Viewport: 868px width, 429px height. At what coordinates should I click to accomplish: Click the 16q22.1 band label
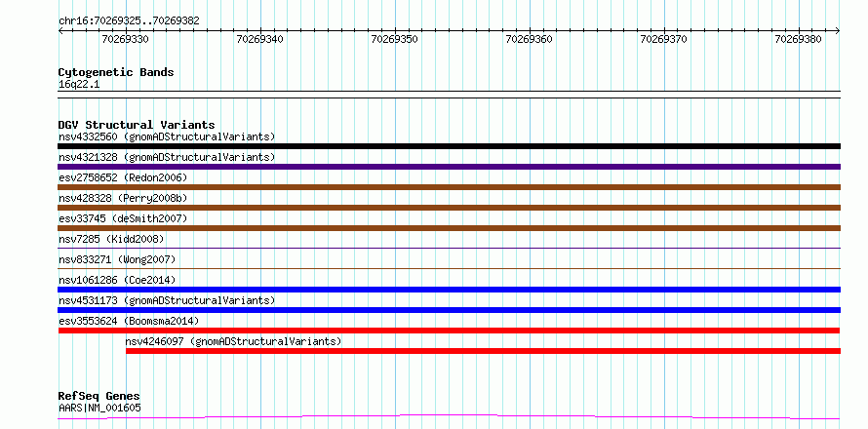(x=79, y=85)
